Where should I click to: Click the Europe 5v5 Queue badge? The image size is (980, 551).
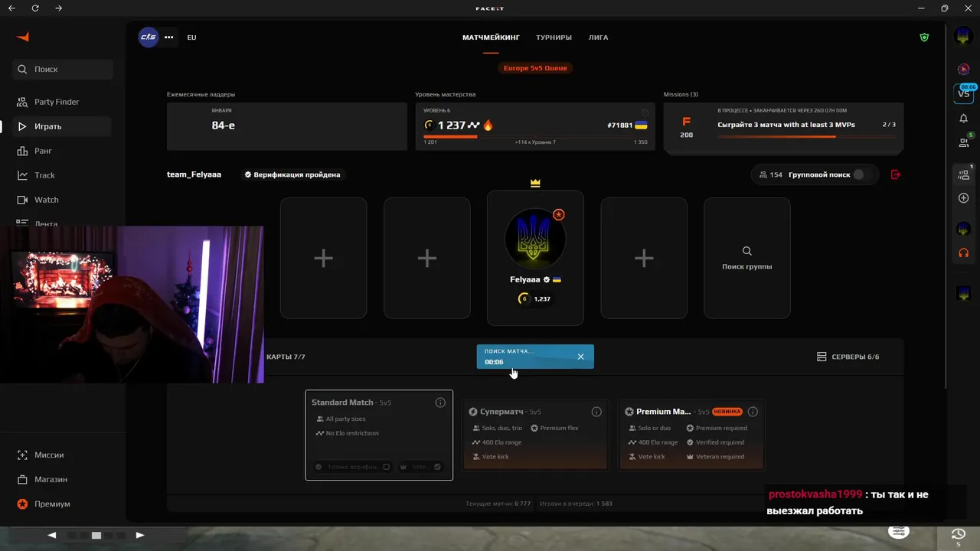click(x=535, y=68)
